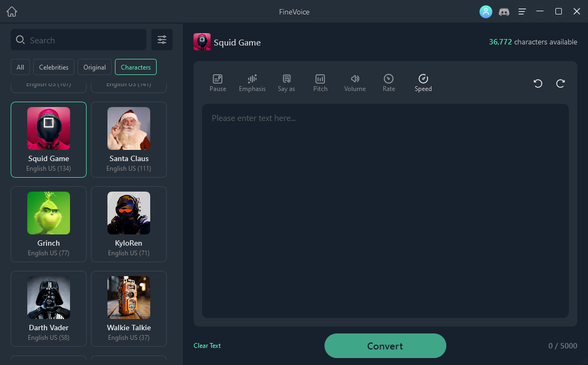The height and width of the screenshot is (365, 588).
Task: Go to the Home screen icon
Action: tap(12, 12)
